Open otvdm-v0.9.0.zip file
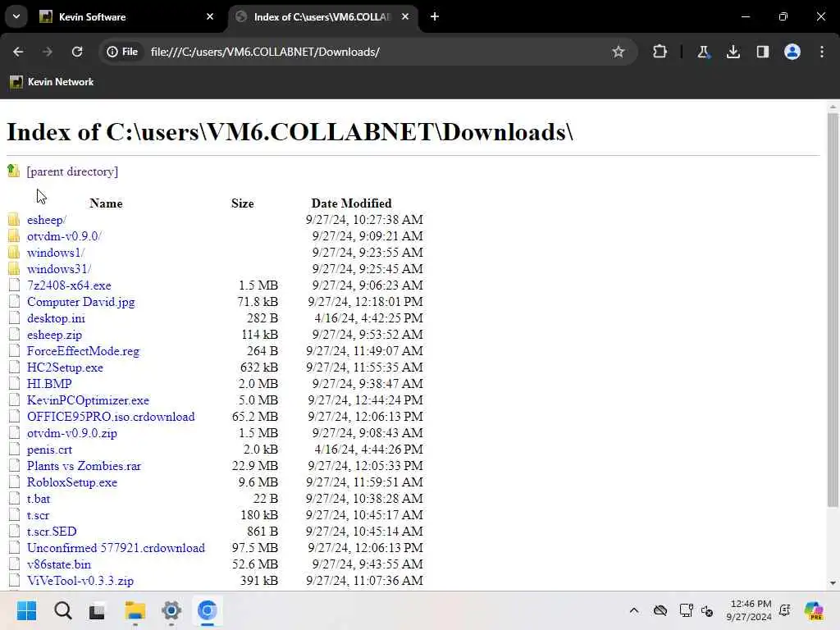 (x=72, y=433)
